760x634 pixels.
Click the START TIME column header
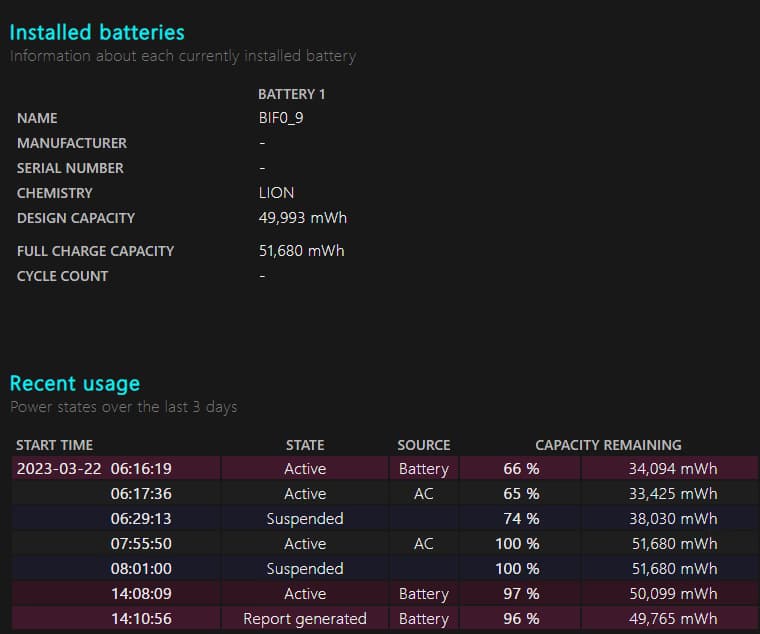[x=54, y=445]
